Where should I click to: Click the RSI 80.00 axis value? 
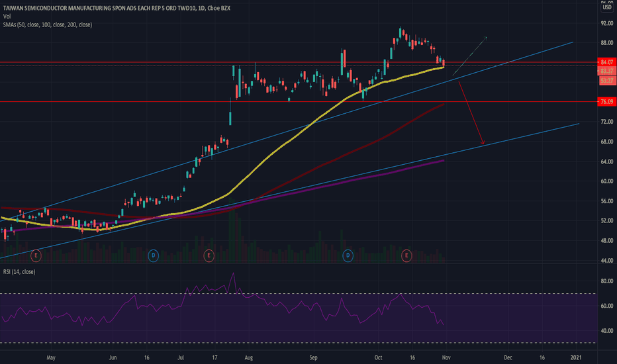(607, 281)
